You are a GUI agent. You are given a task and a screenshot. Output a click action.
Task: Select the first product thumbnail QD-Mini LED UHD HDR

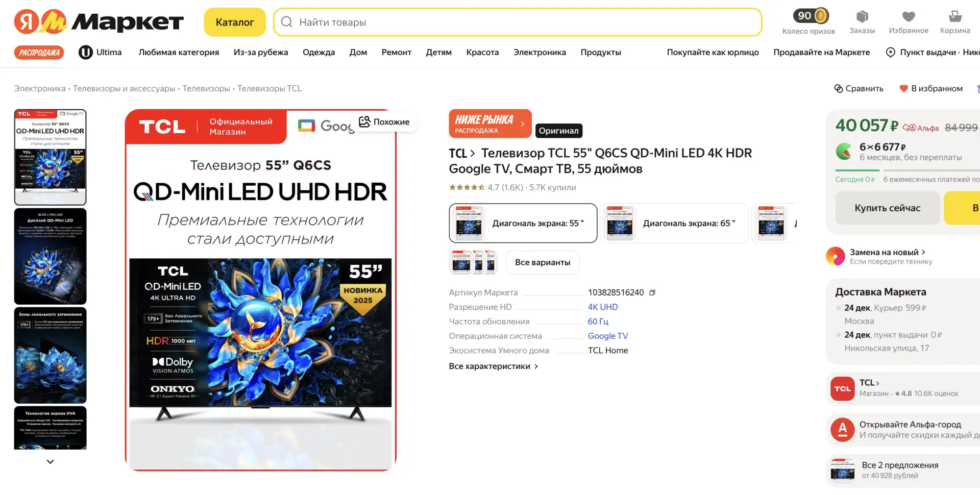point(50,157)
